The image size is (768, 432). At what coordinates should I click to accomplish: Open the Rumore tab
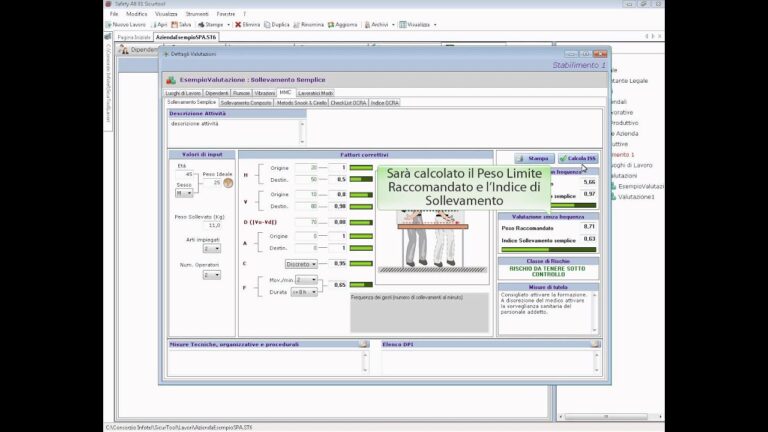[241, 93]
